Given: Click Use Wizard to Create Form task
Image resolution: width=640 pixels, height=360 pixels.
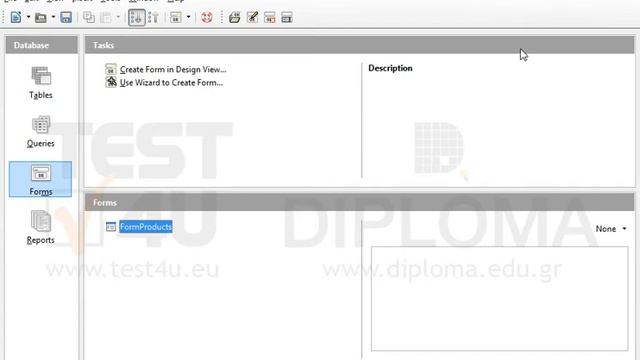Looking at the screenshot, I should pyautogui.click(x=171, y=82).
